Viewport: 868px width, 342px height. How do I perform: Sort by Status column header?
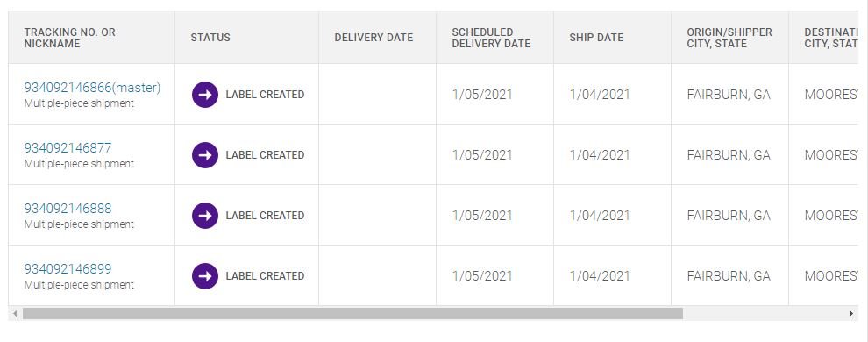click(x=210, y=38)
